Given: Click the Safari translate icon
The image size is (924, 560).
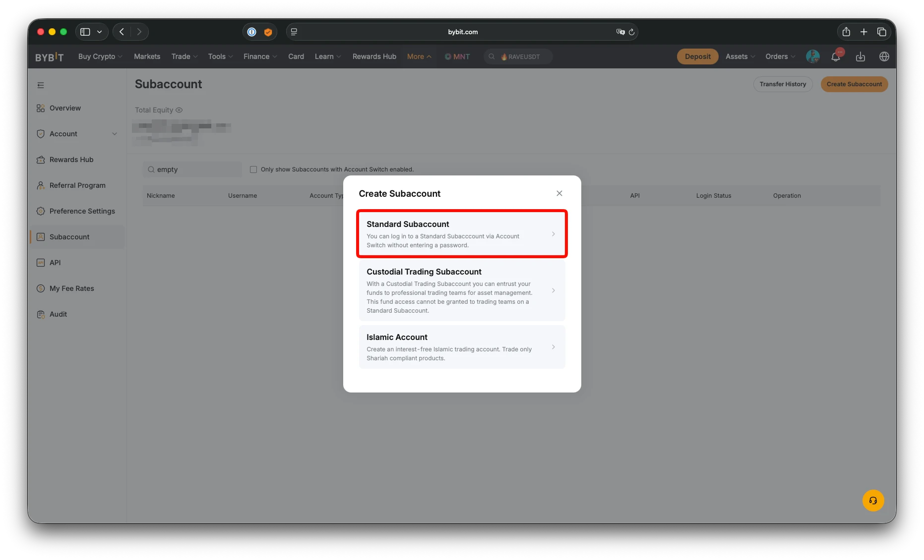Looking at the screenshot, I should pos(620,32).
